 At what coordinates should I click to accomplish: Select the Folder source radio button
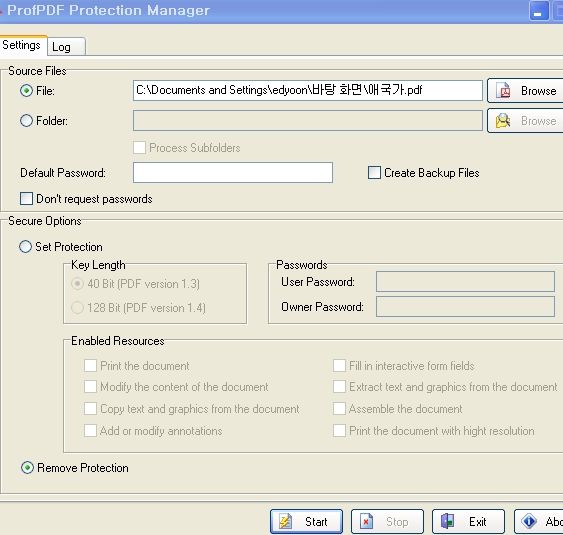click(x=26, y=121)
